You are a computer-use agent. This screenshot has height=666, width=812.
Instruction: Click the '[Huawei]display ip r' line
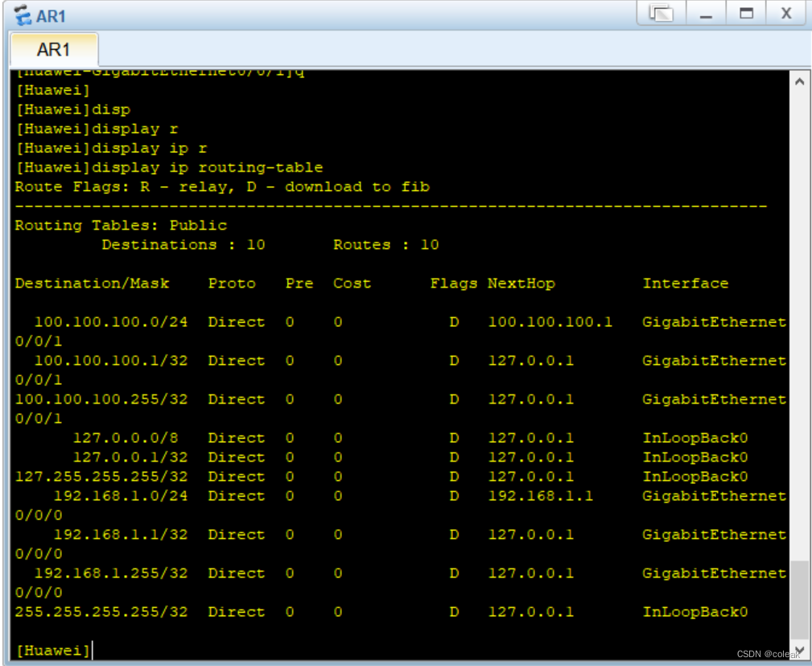(111, 148)
